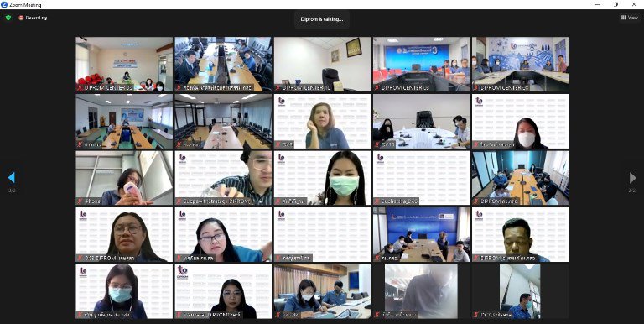Click muted mic icon on white-mask woman's tile
This screenshot has width=644, height=324.
point(476,144)
